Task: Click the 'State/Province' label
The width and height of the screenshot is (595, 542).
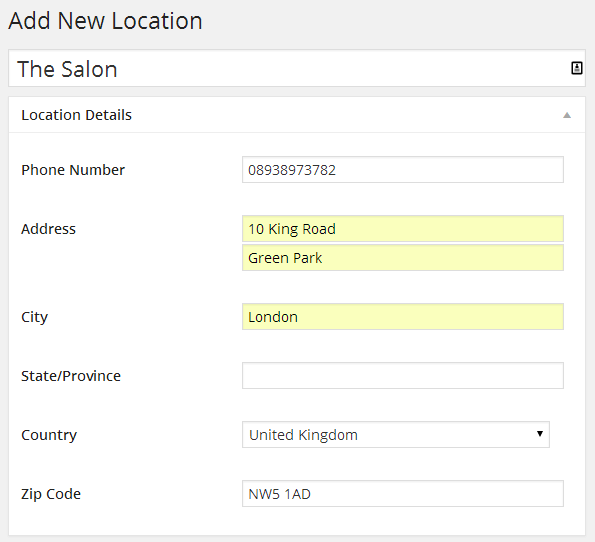Action: pyautogui.click(x=71, y=376)
